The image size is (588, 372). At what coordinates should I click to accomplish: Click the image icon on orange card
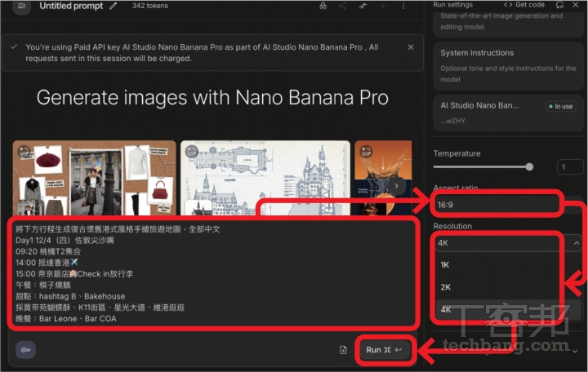pos(366,152)
